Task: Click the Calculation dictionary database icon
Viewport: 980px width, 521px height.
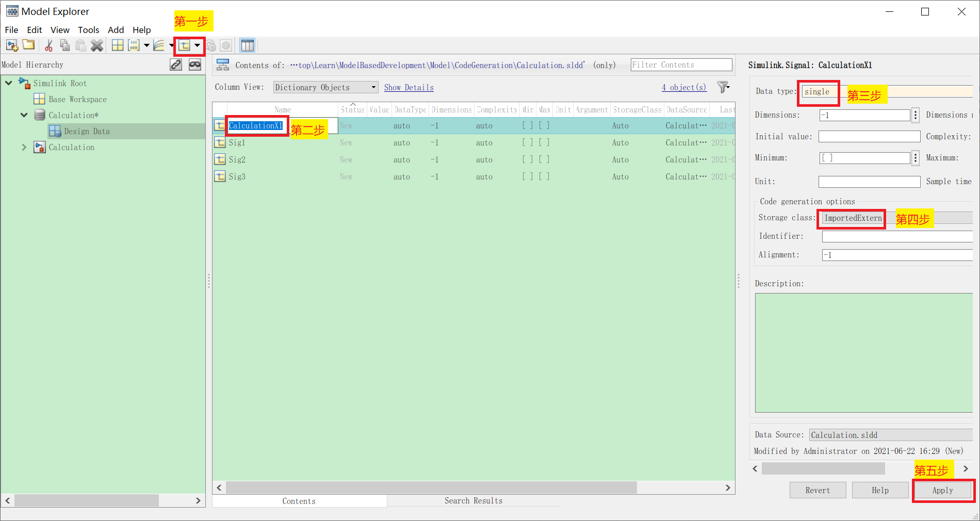Action: click(40, 115)
